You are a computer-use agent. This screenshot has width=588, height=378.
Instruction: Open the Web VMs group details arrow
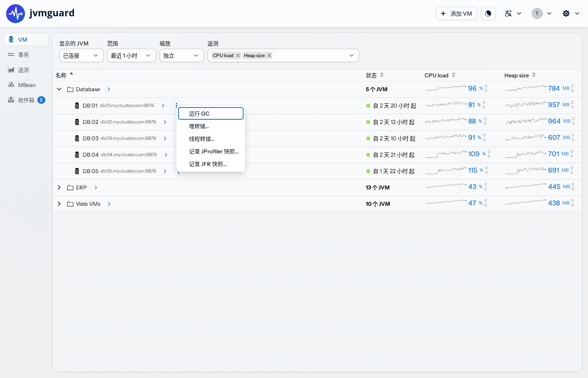[109, 204]
